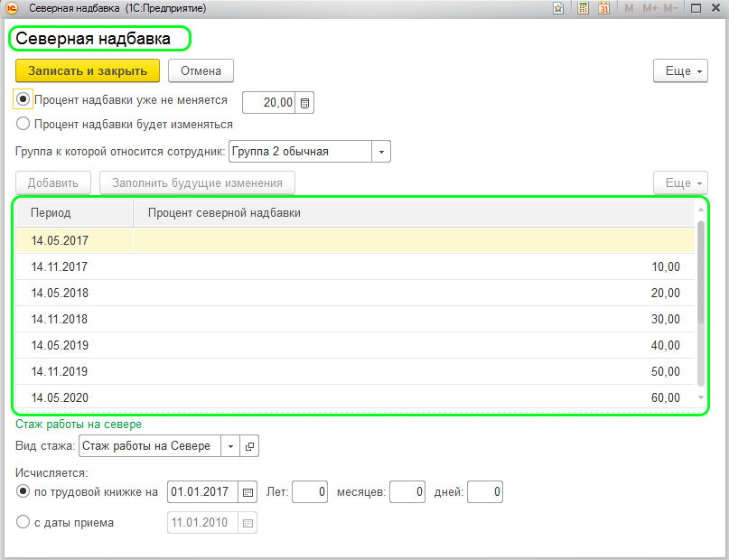Click the 'Лет' years input field
The height and width of the screenshot is (560, 729).
coord(310,492)
